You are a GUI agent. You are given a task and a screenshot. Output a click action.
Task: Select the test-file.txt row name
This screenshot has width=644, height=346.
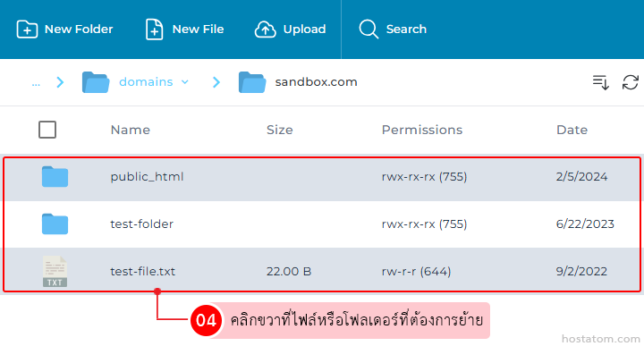(142, 271)
